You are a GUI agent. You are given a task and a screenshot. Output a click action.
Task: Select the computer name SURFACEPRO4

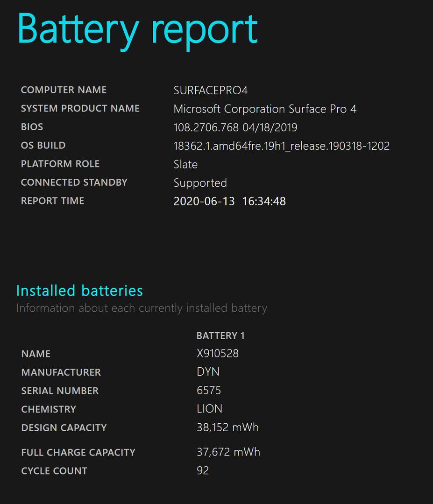click(210, 91)
